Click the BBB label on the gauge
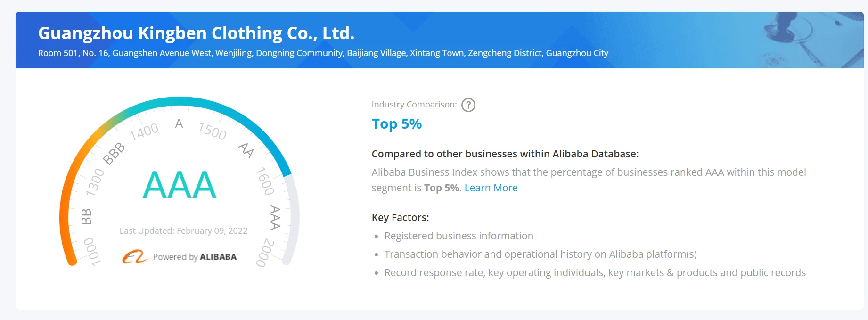This screenshot has height=320, width=868. pyautogui.click(x=114, y=154)
